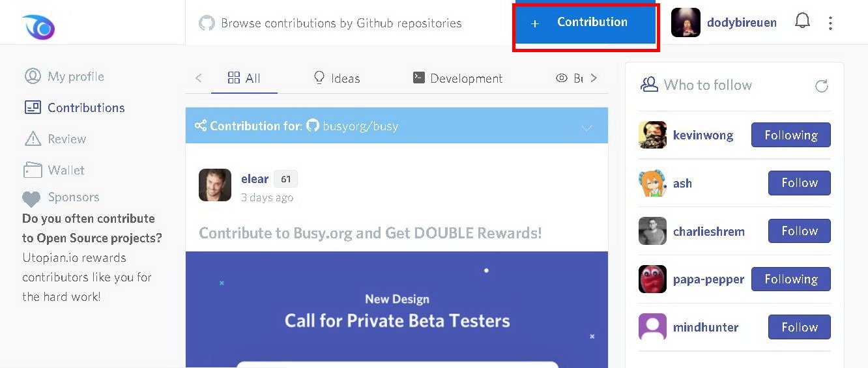This screenshot has height=368, width=868.
Task: Open notifications bell
Action: 802,21
